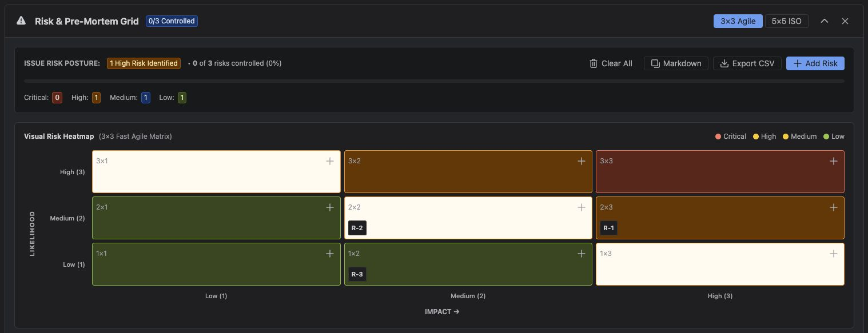Click the risks-controlled progress bar
Image resolution: width=868 pixels, height=333 pixels.
tap(434, 81)
